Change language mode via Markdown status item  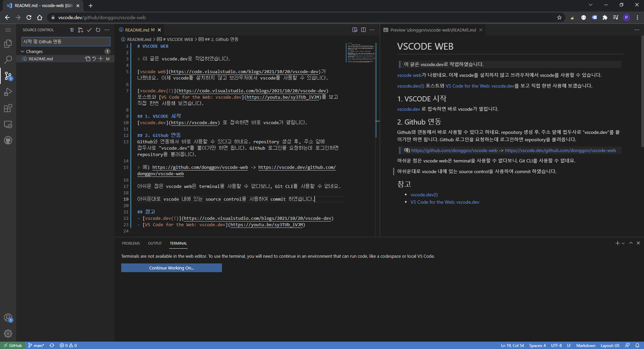point(586,345)
